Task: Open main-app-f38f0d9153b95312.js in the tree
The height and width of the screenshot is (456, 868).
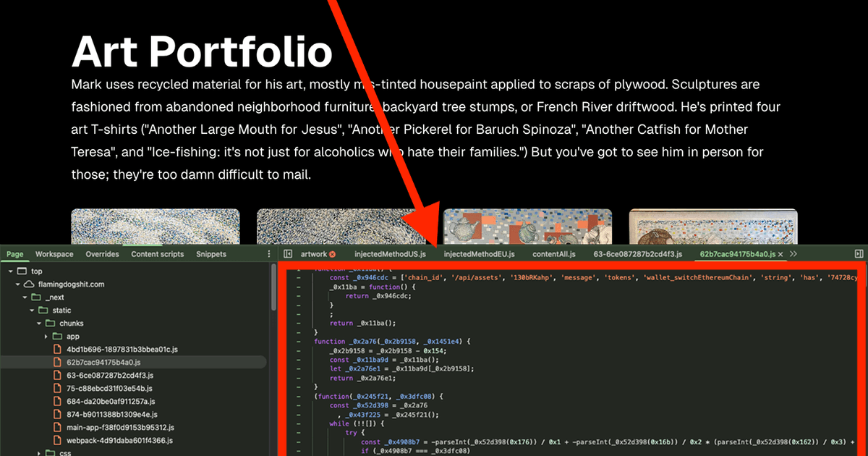Action: (x=120, y=427)
